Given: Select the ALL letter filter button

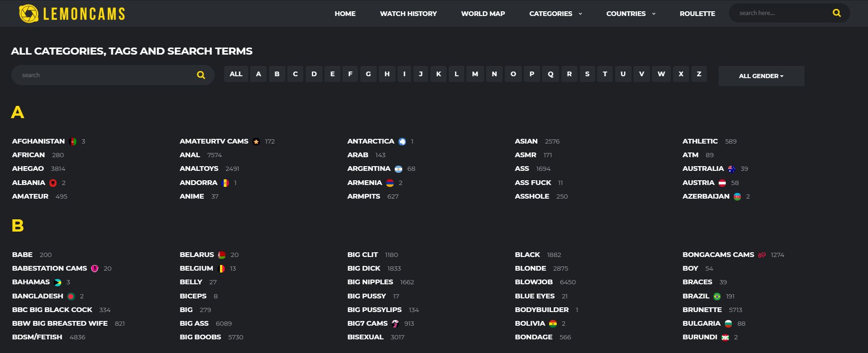Looking at the screenshot, I should tap(236, 74).
